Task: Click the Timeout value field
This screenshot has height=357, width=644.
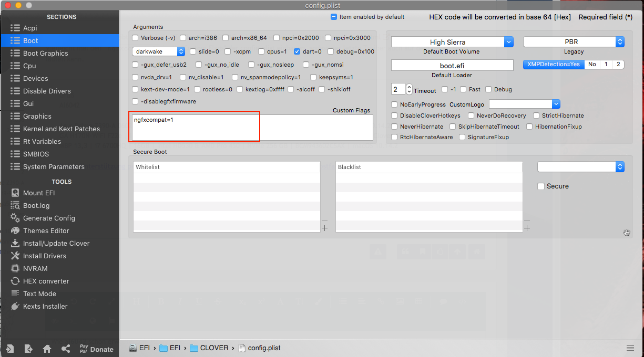Action: pyautogui.click(x=398, y=89)
